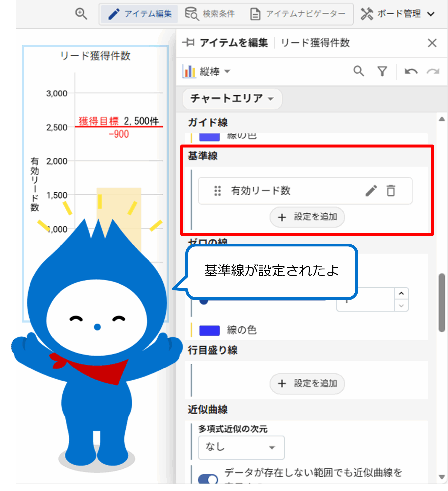Click 設定を追加 under 行目盛り線

pos(307,384)
